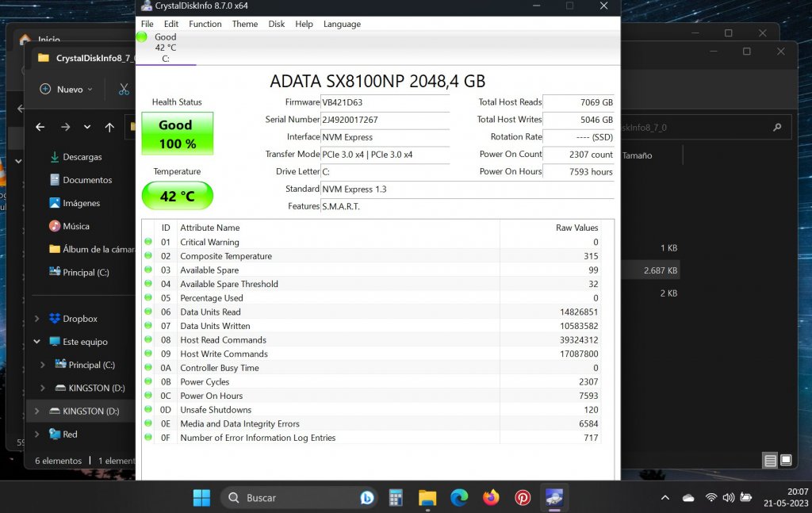Image resolution: width=812 pixels, height=513 pixels.
Task: Select the Composite Temperature attribute row
Action: (x=372, y=256)
